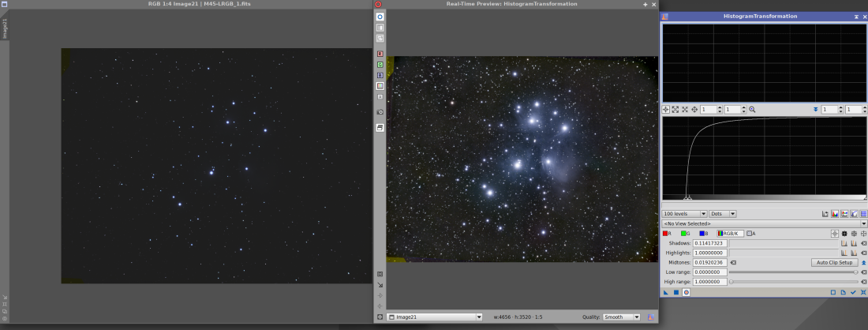Reset shadows clipping icon at Shadows row end

click(x=863, y=243)
